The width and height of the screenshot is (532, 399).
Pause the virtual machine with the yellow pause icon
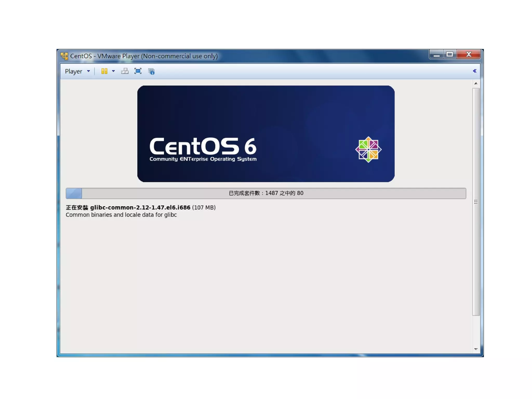104,71
